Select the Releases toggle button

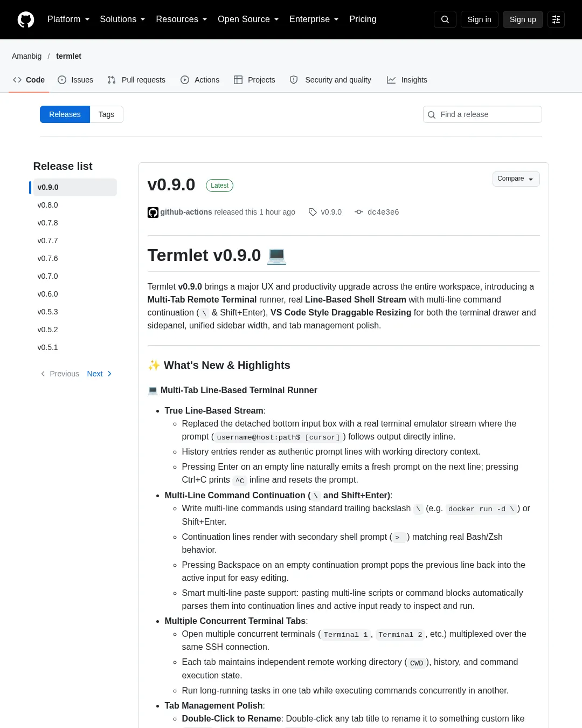pos(65,114)
